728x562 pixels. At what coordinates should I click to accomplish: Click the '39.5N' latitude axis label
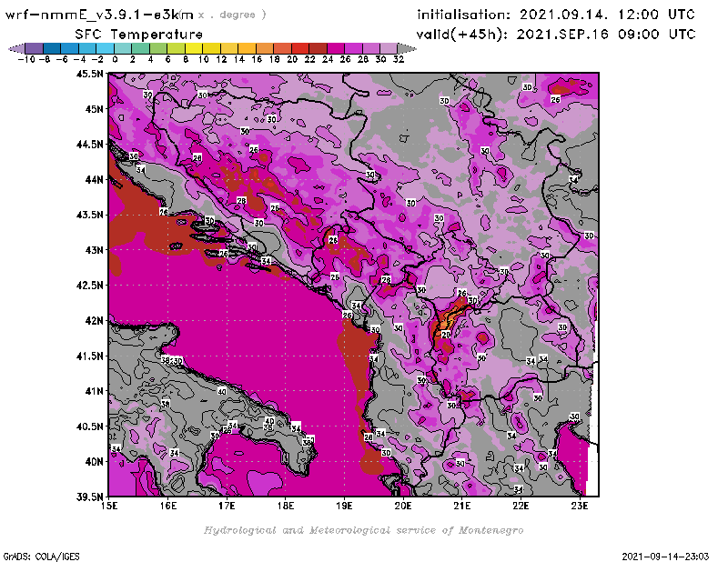click(x=89, y=497)
